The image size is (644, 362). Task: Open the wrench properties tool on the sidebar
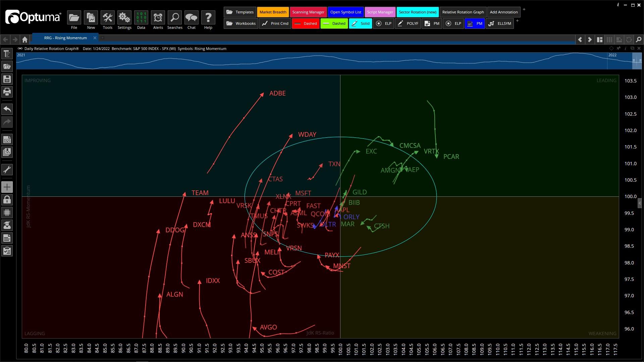[x=7, y=170]
